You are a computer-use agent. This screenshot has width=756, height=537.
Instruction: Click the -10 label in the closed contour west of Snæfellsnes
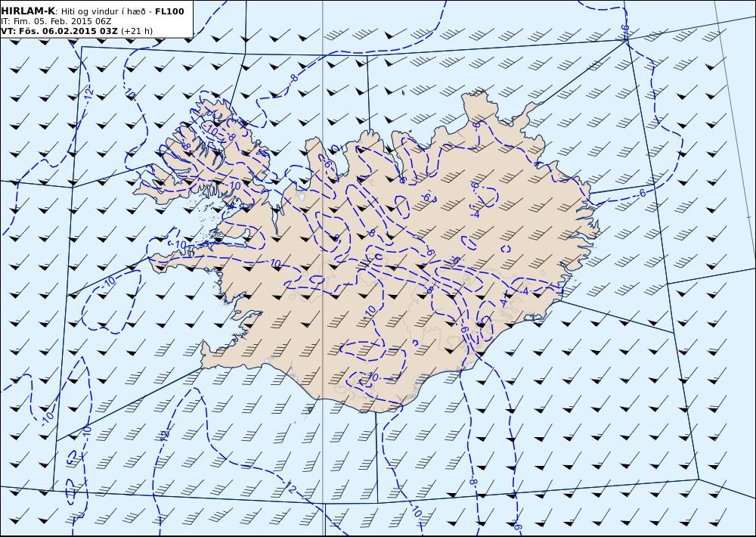(x=109, y=282)
